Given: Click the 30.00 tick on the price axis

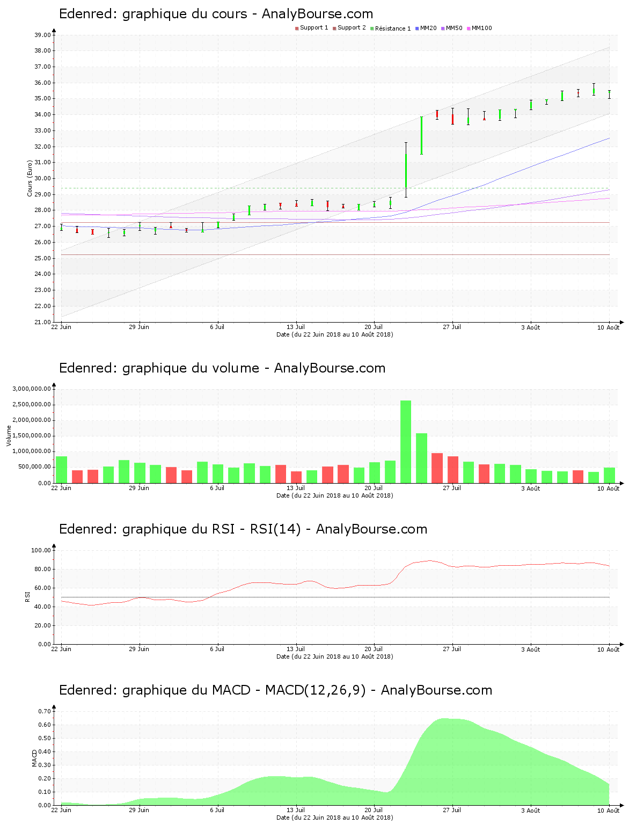Looking at the screenshot, I should (42, 178).
